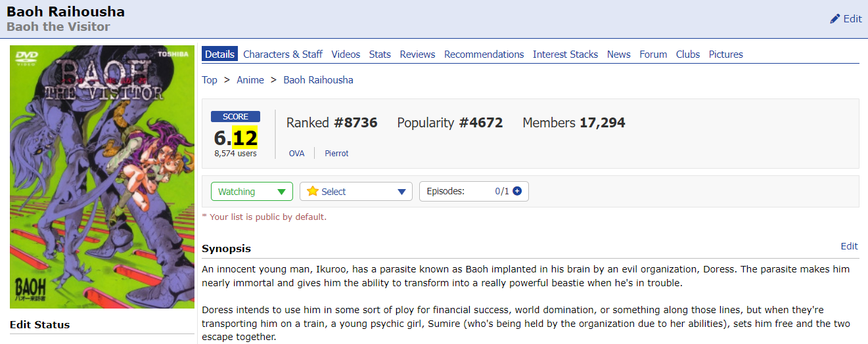Click the Baoh Raihousha page title
This screenshot has width=868, height=344.
coord(66,12)
